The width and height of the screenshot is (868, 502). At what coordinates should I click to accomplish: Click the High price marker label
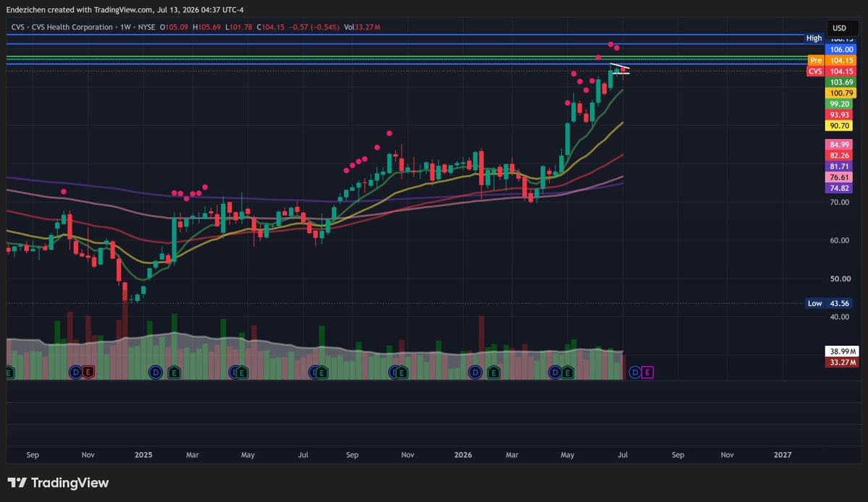pyautogui.click(x=814, y=38)
